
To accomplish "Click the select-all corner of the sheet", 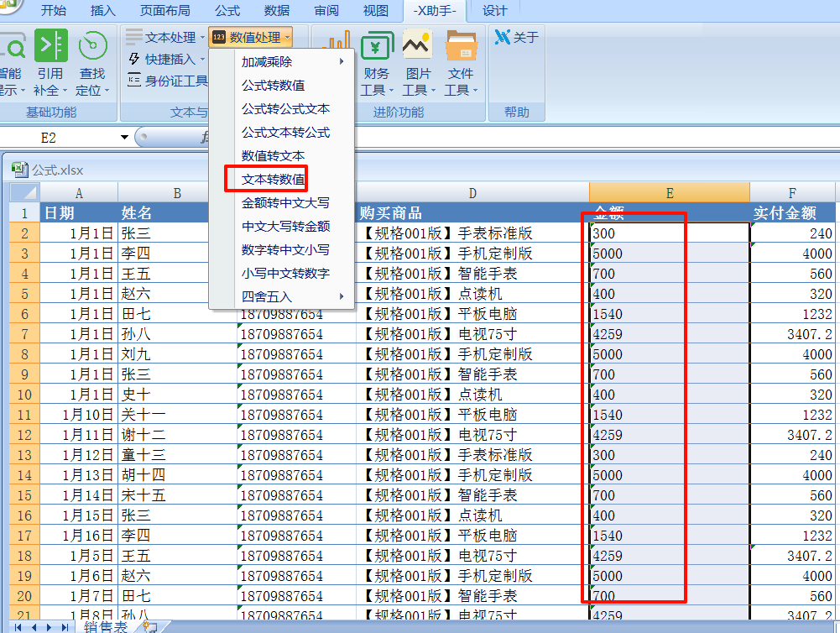I will (24, 192).
